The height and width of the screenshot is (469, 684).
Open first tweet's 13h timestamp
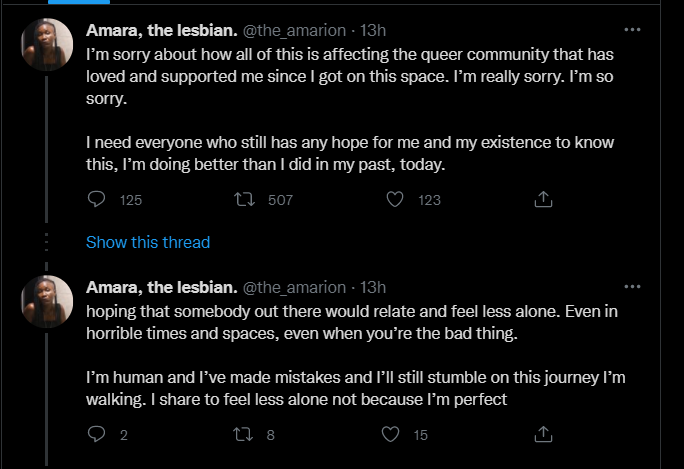(373, 31)
